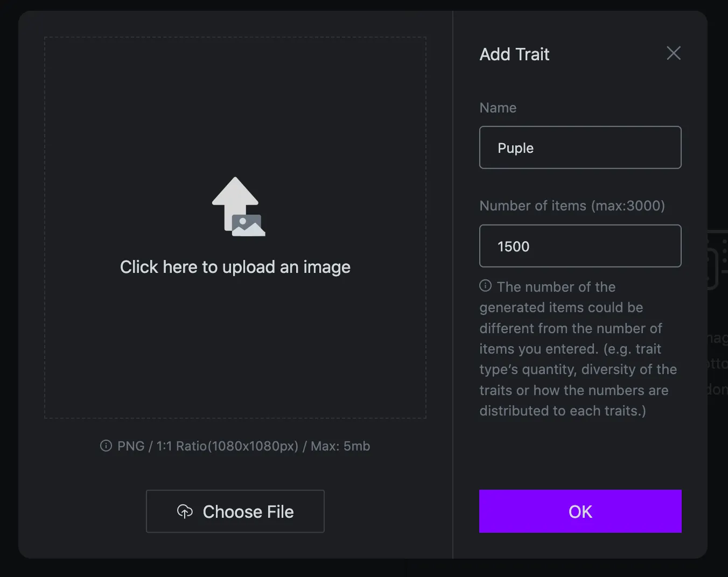Focus the Name field containing "Puple"
The image size is (728, 577).
click(x=580, y=147)
